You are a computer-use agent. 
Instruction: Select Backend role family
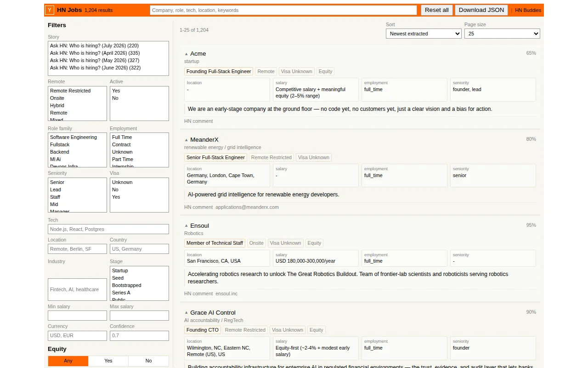click(77, 152)
